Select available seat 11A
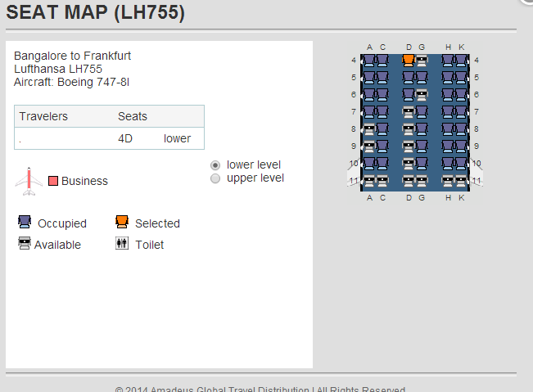Screen dimensions: 533x392 click(x=369, y=181)
